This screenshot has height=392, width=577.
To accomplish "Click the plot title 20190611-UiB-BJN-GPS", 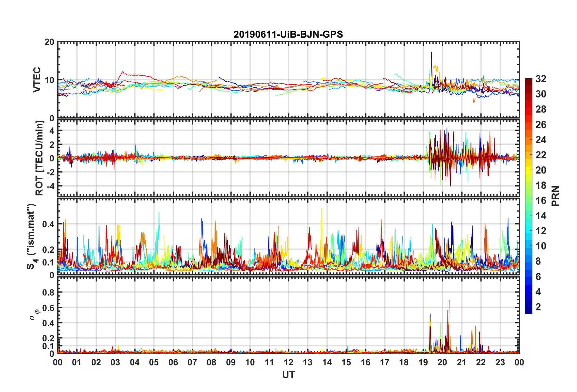I will [x=288, y=34].
